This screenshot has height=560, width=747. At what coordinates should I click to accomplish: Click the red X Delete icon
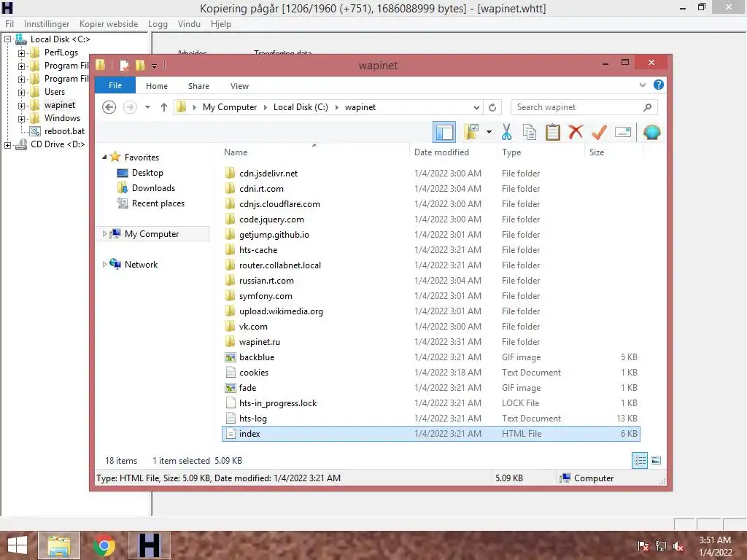[576, 132]
